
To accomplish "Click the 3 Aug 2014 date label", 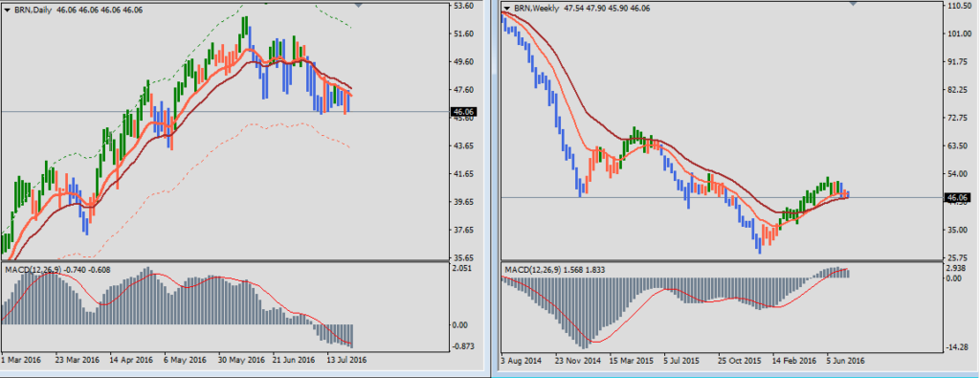I will [523, 361].
